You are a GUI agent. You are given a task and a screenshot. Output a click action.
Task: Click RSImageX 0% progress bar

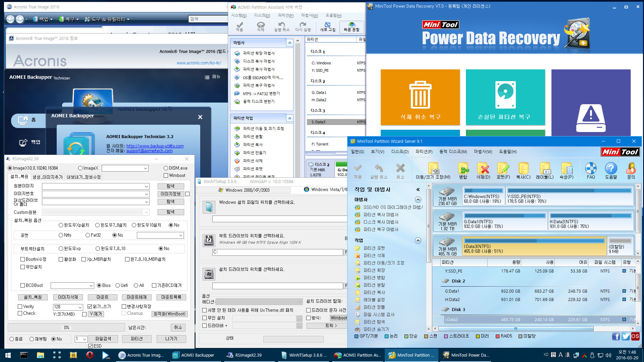click(x=66, y=327)
